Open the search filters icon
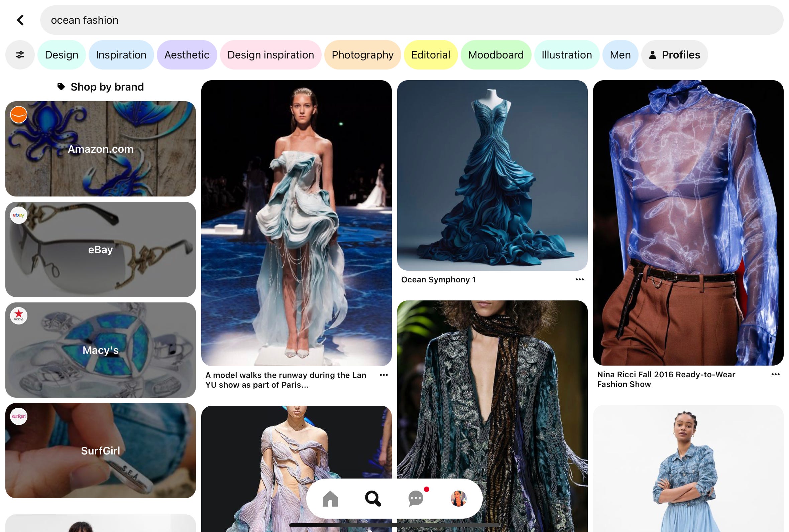789x532 pixels. coord(20,55)
